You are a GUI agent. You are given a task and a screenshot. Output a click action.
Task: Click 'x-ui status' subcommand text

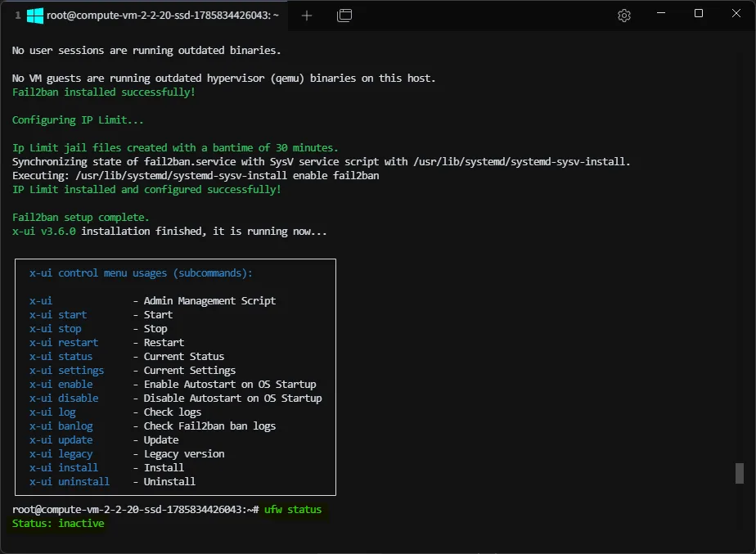click(x=61, y=357)
